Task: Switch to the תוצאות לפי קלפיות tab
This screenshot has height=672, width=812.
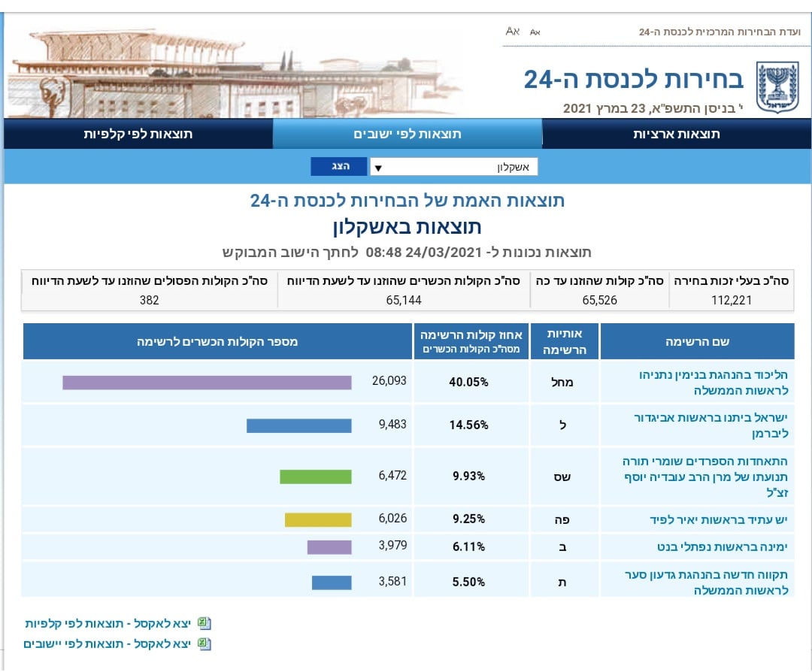Action: click(138, 134)
